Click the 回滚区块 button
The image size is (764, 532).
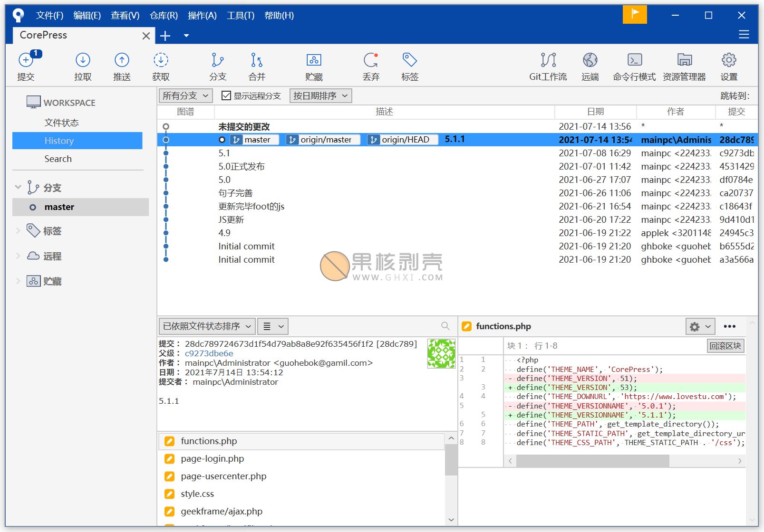coord(725,346)
